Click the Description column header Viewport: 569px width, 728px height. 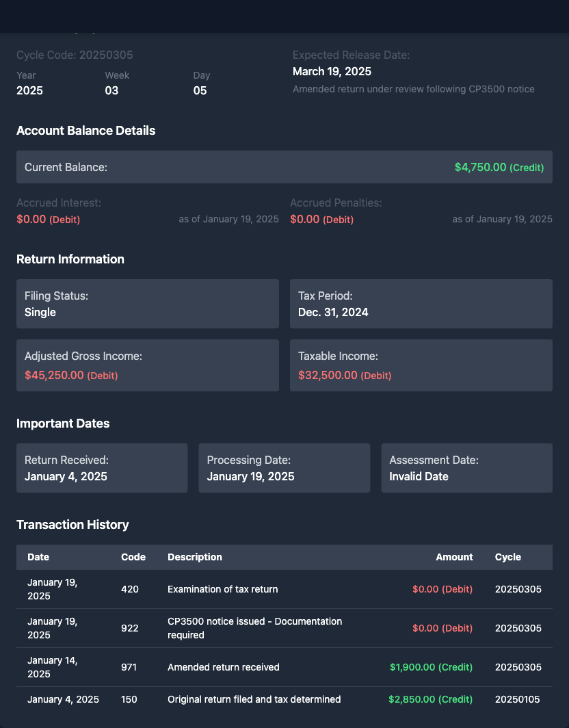195,557
